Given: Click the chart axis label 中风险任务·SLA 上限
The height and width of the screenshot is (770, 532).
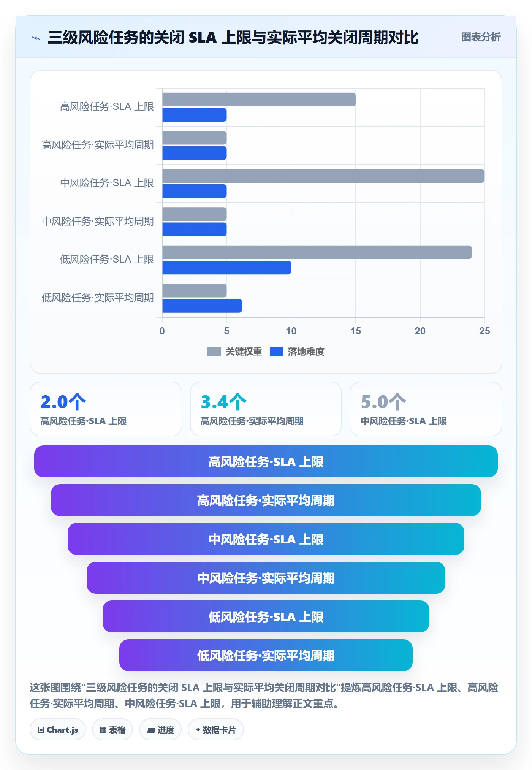Looking at the screenshot, I should (x=107, y=183).
